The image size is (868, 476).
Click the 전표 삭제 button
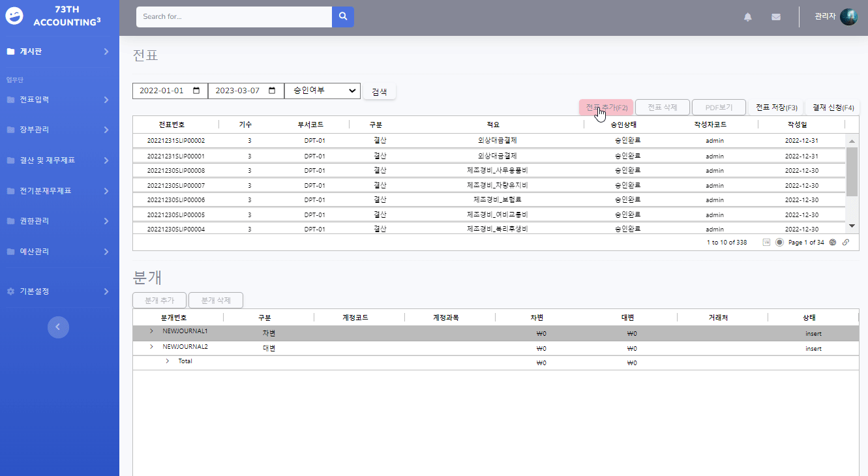pos(663,108)
